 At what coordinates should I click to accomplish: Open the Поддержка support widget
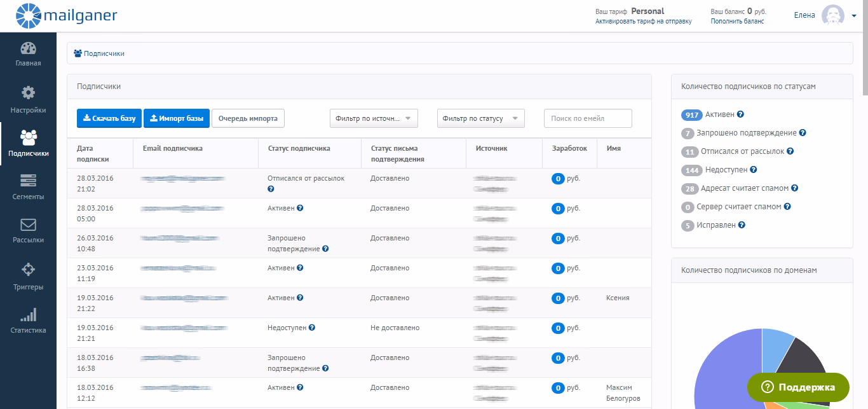coord(798,387)
